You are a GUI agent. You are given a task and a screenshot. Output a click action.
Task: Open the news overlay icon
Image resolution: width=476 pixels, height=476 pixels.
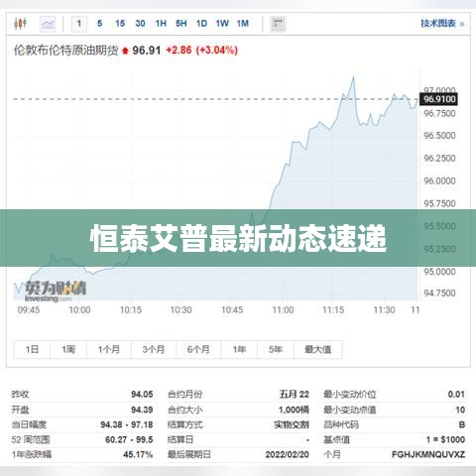point(278,24)
